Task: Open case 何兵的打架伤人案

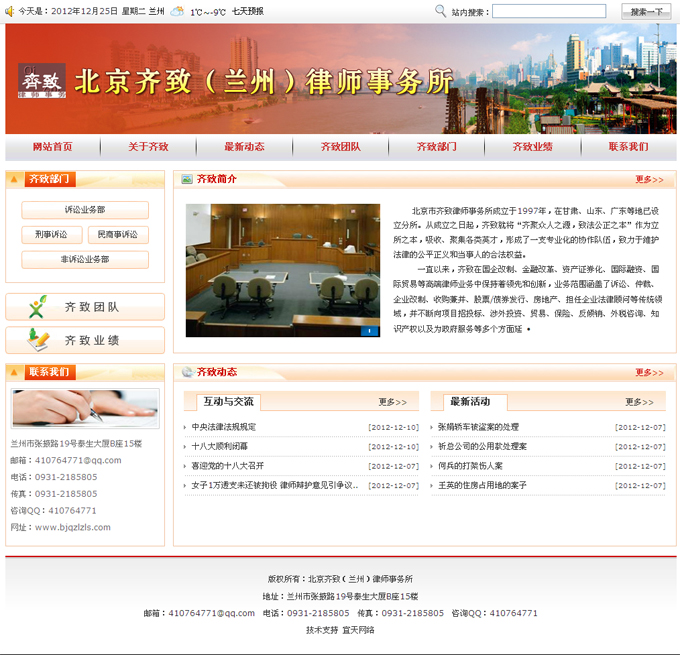Action: pos(470,466)
